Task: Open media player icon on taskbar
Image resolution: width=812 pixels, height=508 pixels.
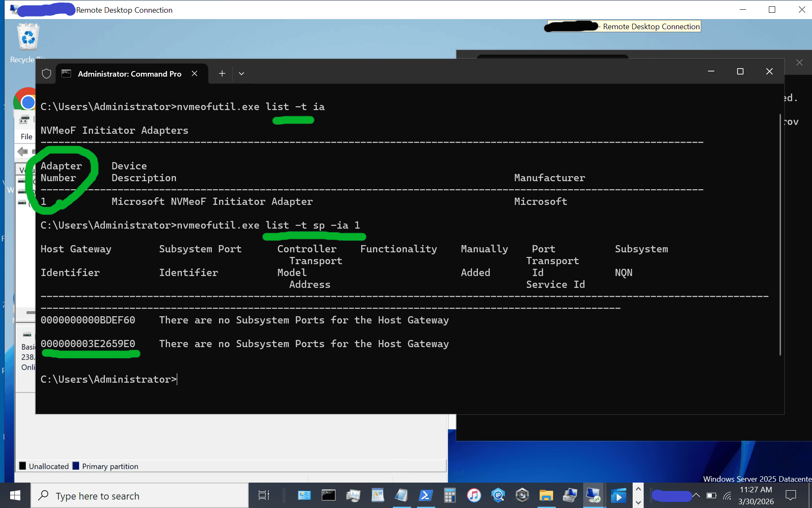Action: pos(618,495)
